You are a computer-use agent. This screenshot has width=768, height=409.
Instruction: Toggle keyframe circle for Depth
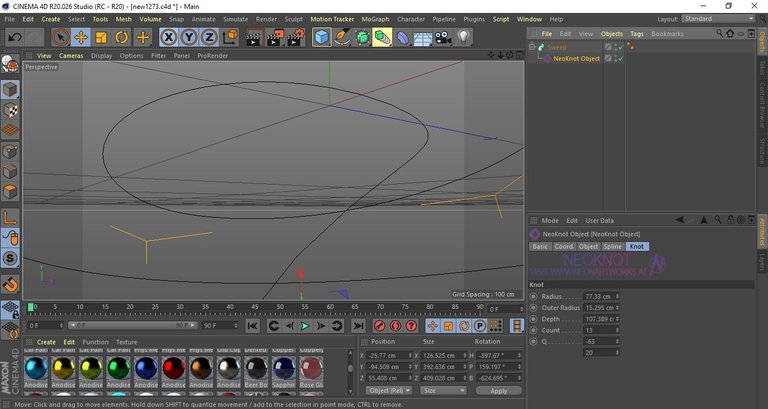tap(533, 319)
